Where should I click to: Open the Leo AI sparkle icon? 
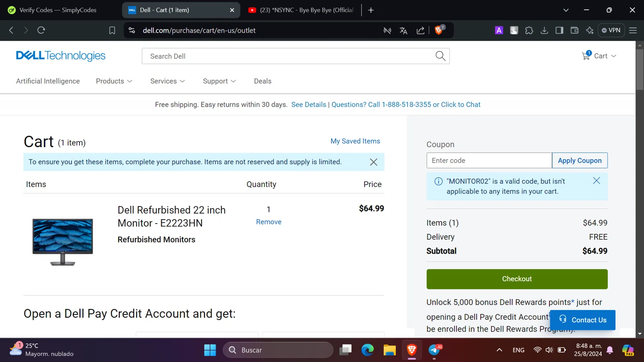coord(589,30)
